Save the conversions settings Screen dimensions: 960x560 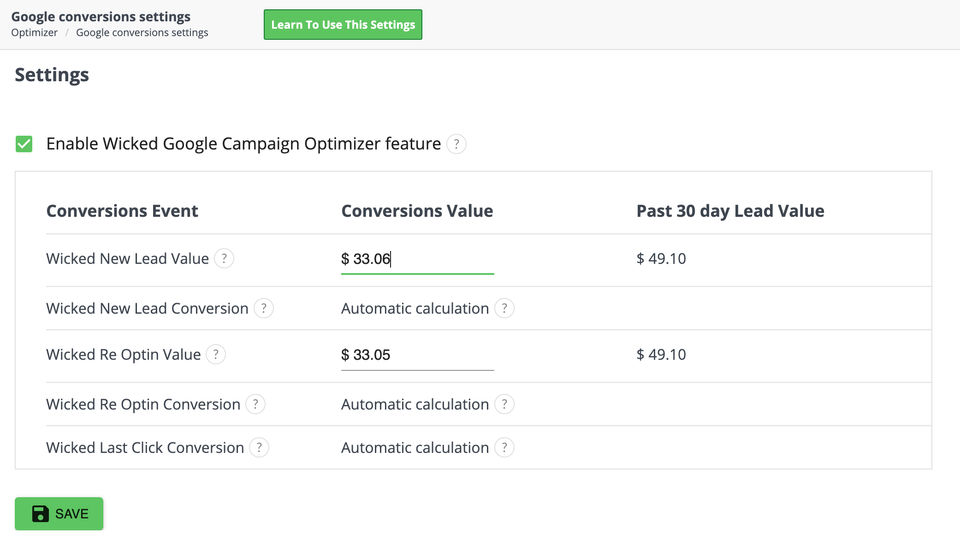pos(59,514)
